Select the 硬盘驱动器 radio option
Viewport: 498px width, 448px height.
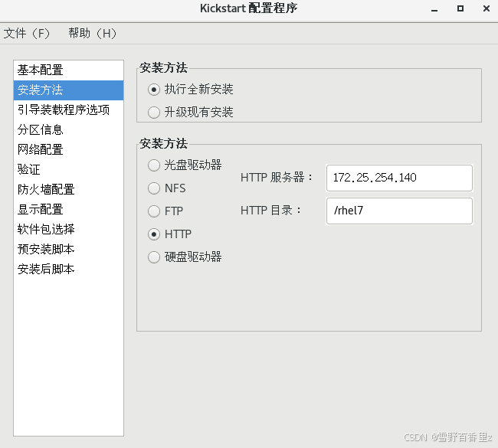click(x=154, y=257)
